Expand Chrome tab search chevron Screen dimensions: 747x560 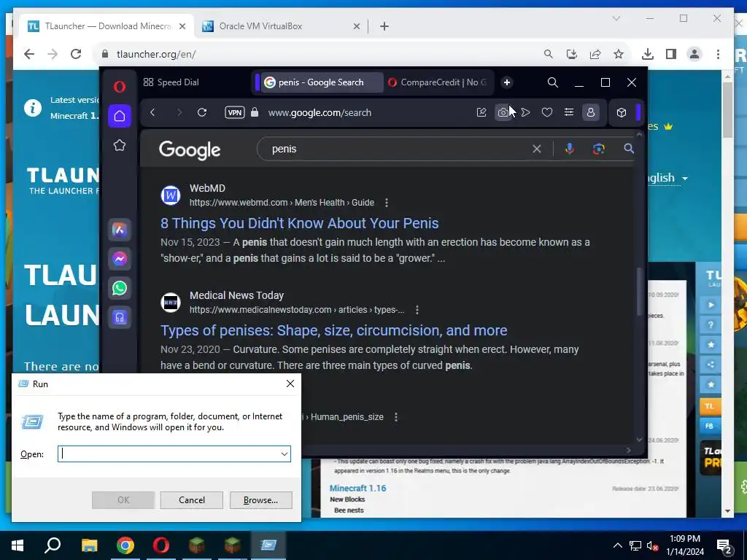tap(616, 18)
